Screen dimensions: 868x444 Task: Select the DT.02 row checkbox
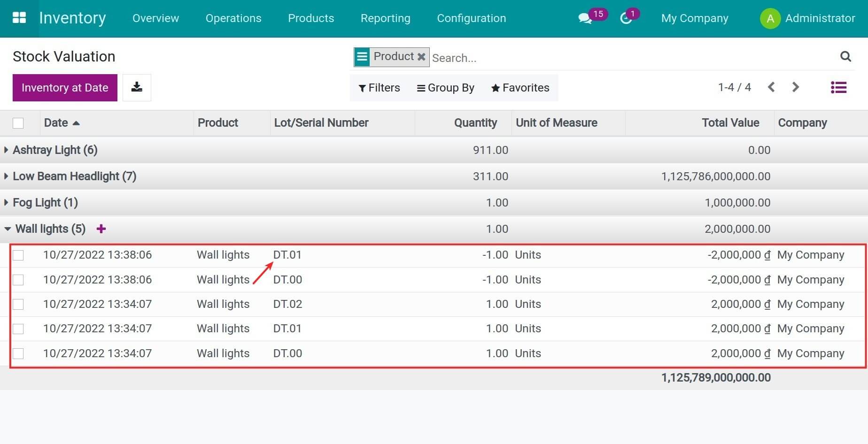pyautogui.click(x=18, y=305)
